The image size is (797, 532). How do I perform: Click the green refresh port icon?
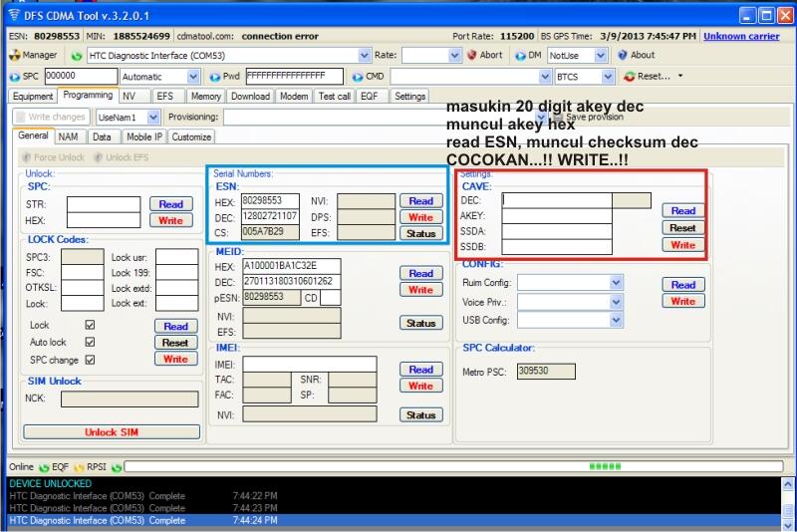(x=77, y=56)
